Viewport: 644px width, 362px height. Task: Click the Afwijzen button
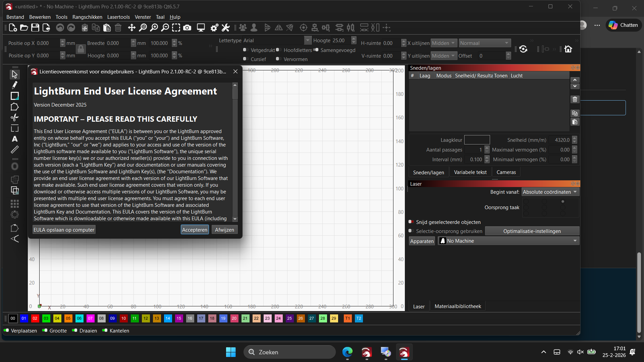click(x=224, y=230)
